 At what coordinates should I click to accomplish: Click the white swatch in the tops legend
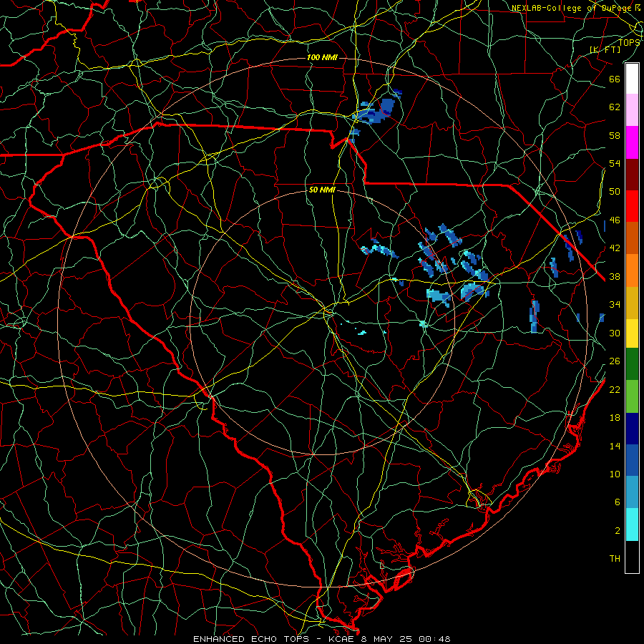tap(632, 79)
